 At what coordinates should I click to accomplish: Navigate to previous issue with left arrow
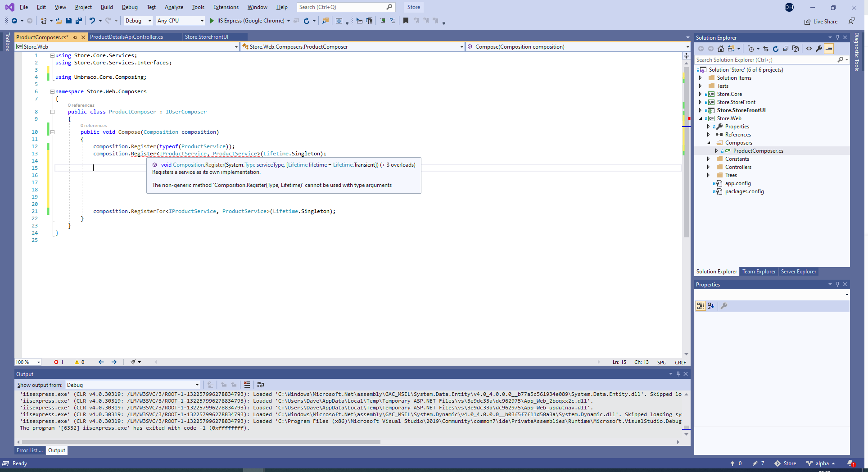pyautogui.click(x=101, y=362)
